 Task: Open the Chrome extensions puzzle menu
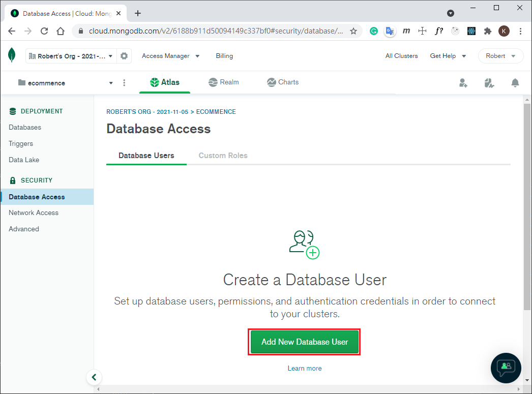(x=488, y=31)
